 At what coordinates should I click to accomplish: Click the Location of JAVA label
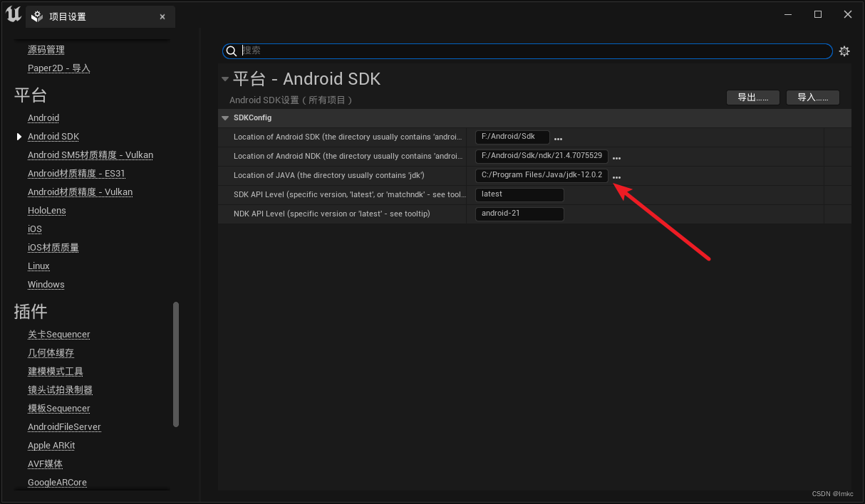329,175
